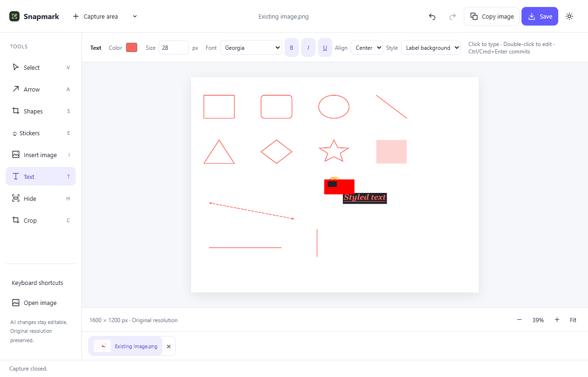This screenshot has width=588, height=377.
Task: Close the Existing image.png tab
Action: click(x=169, y=346)
